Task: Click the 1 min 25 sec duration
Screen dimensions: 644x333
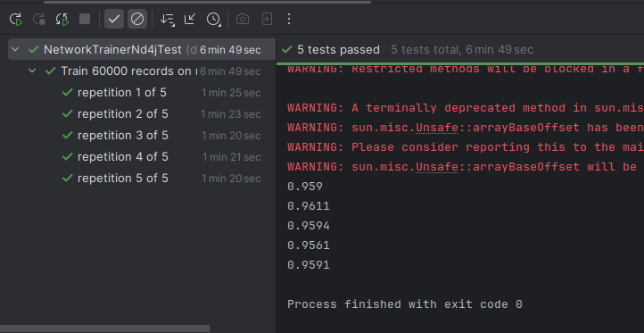Action: tap(231, 93)
